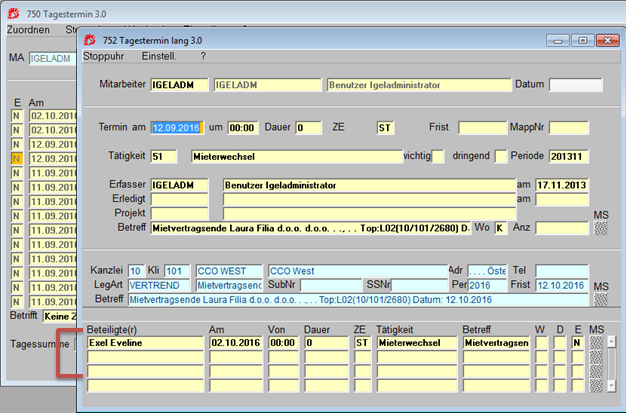Click Termin am date field 12.09.2016
Viewport: 626px width, 413px height.
coord(177,128)
